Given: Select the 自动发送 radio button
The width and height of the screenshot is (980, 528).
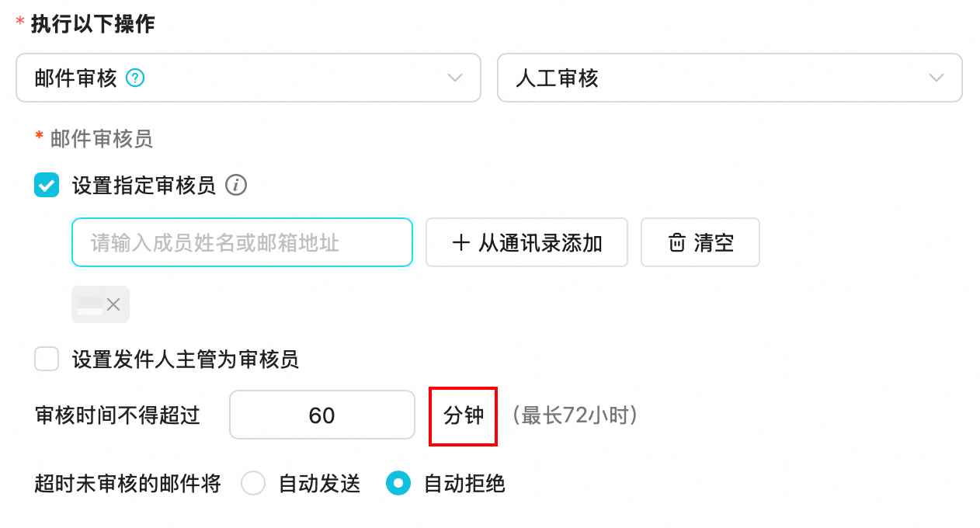Looking at the screenshot, I should (254, 484).
